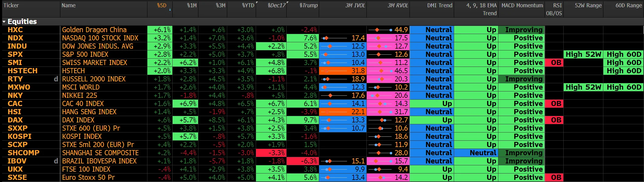Click the OB indicator for SX5E
This screenshot has height=182, width=644.
(x=554, y=177)
